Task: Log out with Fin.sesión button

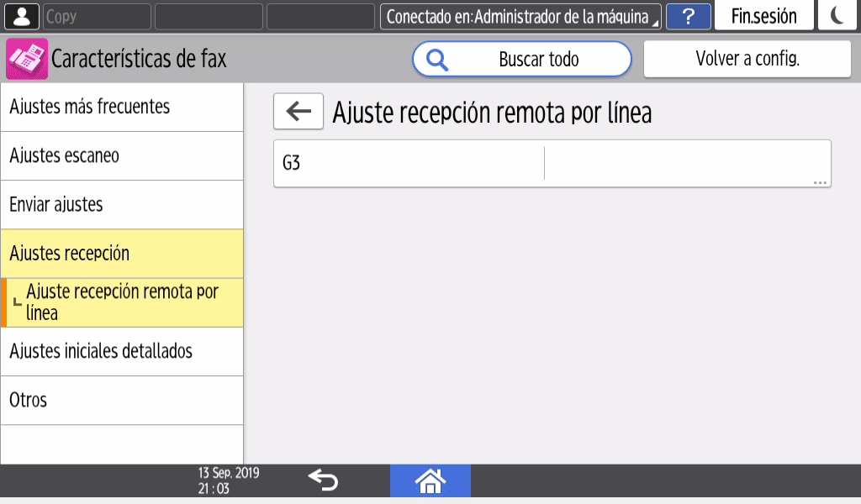Action: pos(763,16)
